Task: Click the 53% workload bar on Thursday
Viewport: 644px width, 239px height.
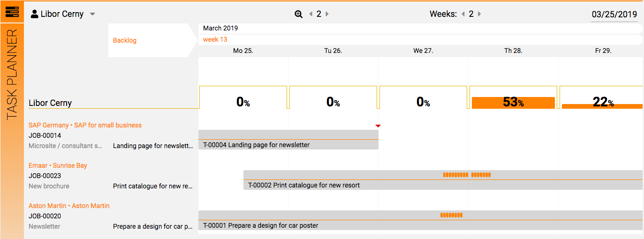Action: click(513, 103)
